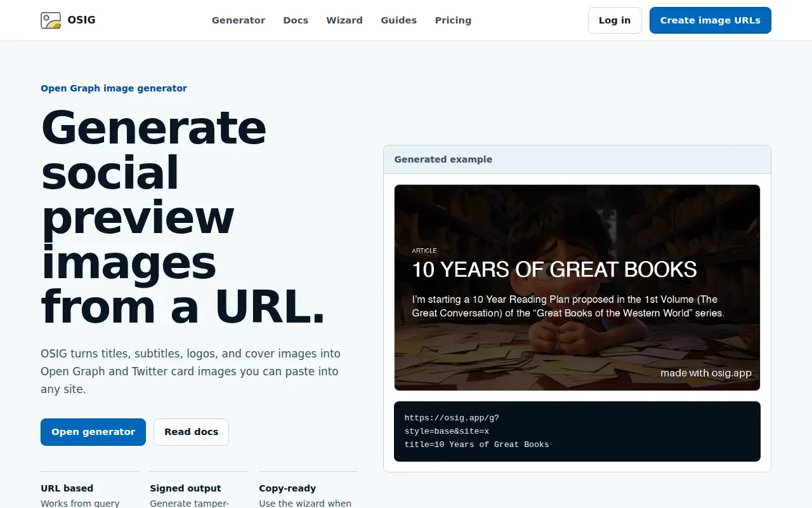Screen dimensions: 812x508
Task: Click the Log in button
Action: [x=615, y=20]
